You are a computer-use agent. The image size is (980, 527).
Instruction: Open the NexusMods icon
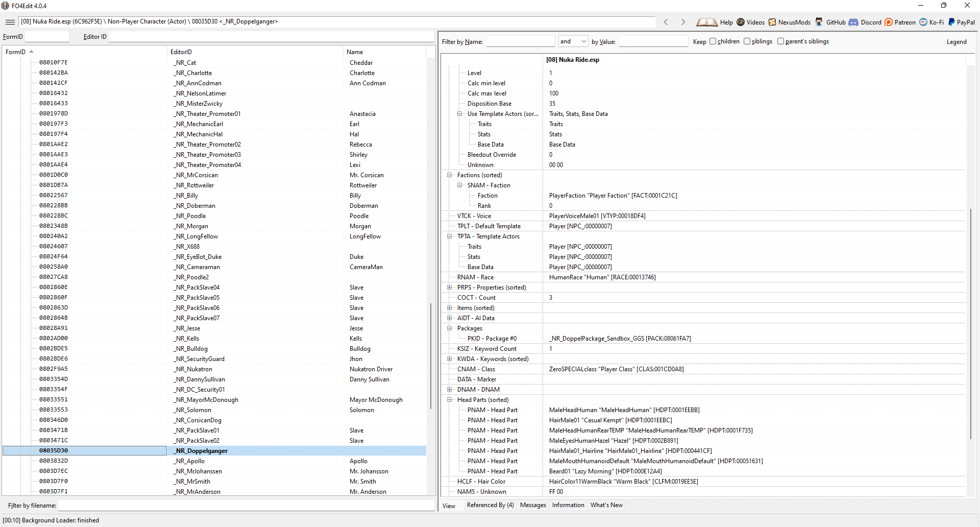pyautogui.click(x=772, y=22)
